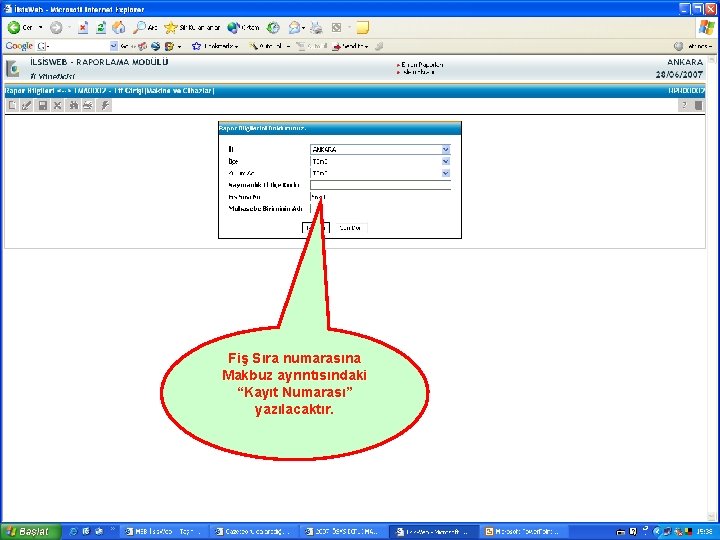Click the lightning bolt icon in report toolbar
Viewport: 720px width, 540px height.
pos(105,106)
